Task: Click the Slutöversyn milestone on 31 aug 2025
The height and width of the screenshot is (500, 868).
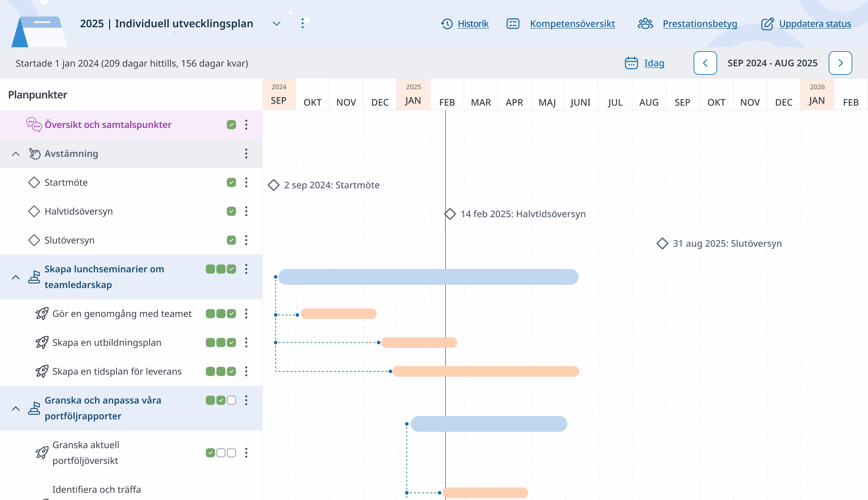Action: [x=662, y=243]
